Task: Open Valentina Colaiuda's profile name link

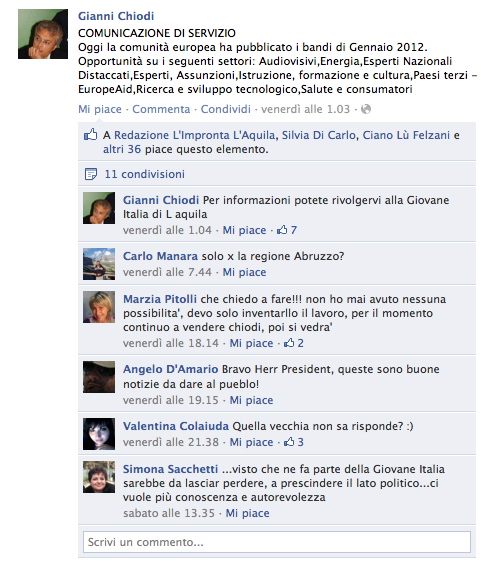Action: pyautogui.click(x=176, y=426)
